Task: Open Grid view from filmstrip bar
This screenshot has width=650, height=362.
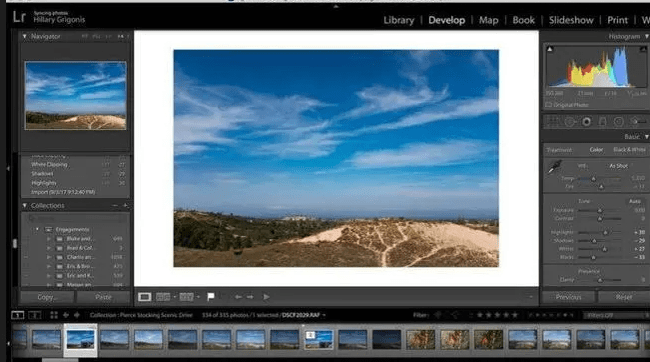Action: pos(54,315)
